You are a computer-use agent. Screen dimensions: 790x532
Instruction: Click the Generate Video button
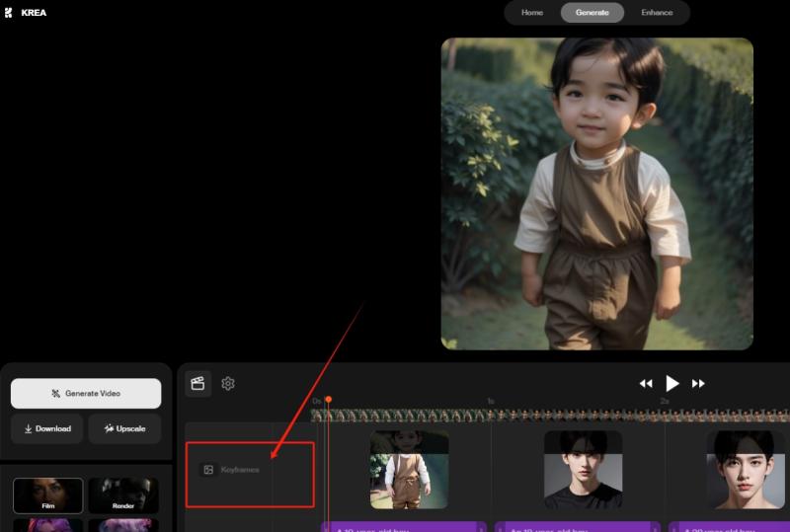(x=86, y=393)
